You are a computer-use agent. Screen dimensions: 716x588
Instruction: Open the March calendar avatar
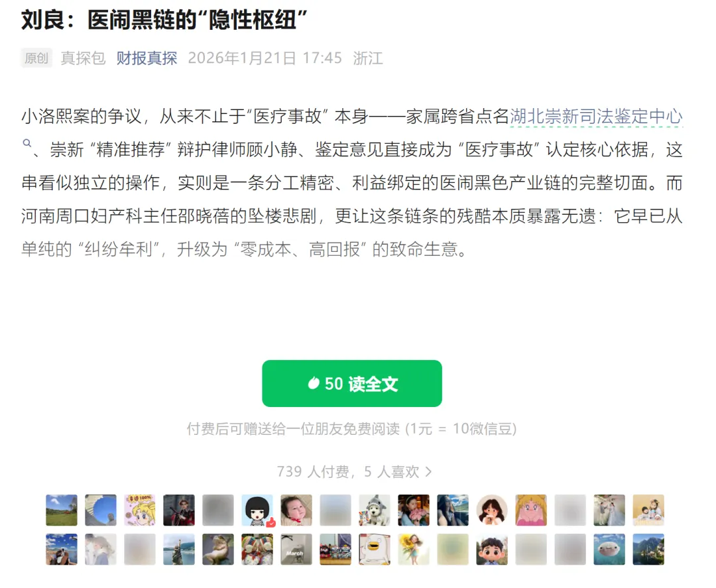296,549
